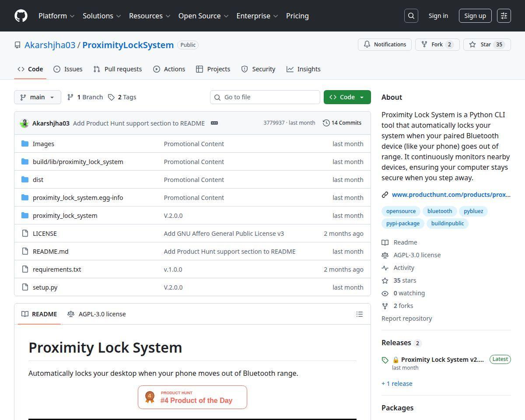This screenshot has width=525, height=420.
Task: Expand the Enterprise menu
Action: coord(257,16)
